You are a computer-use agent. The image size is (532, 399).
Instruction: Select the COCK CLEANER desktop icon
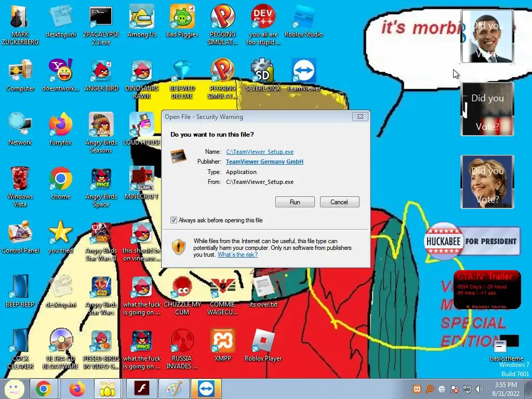click(20, 349)
